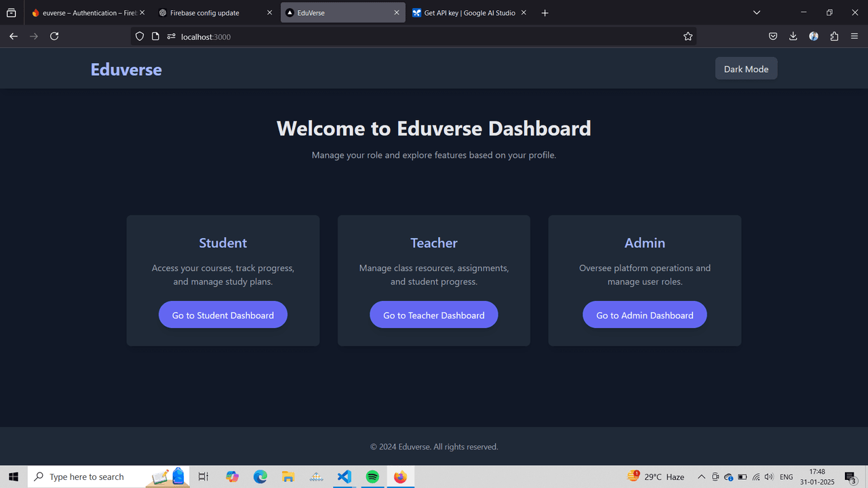This screenshot has width=868, height=488.
Task: Open the Firefox hamburger application menu
Action: [854, 37]
